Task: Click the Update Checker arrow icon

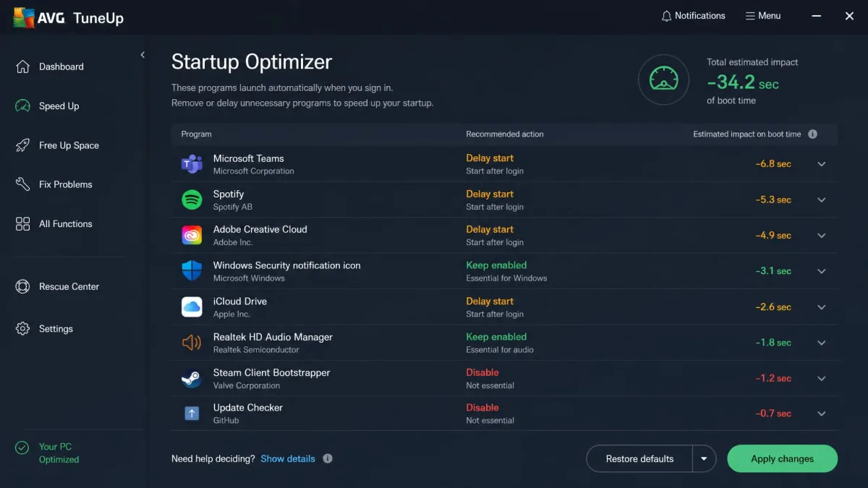Action: [192, 414]
